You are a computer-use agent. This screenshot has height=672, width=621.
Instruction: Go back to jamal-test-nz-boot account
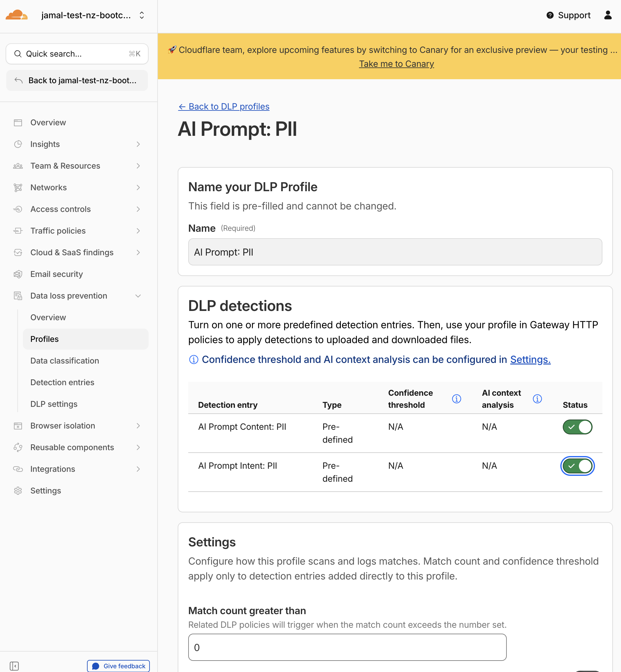pos(77,80)
